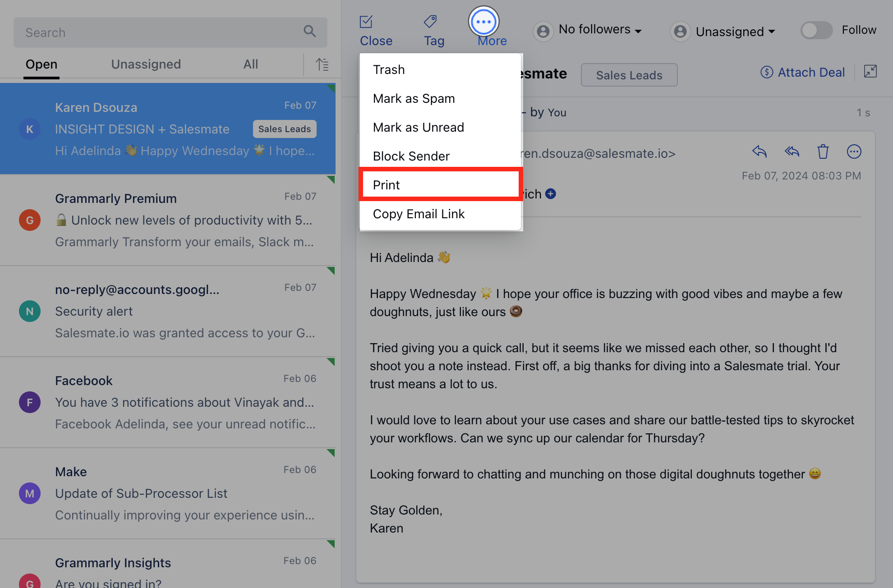
Task: Select Copy Email Link option
Action: click(419, 214)
